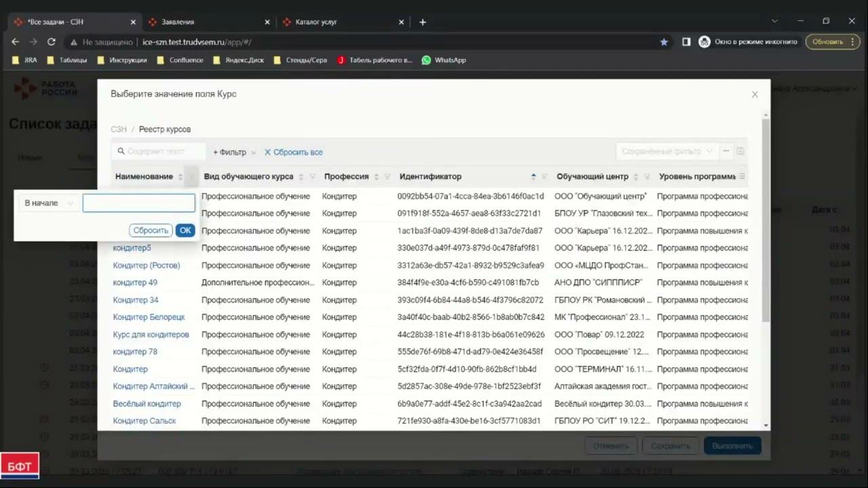
Task: Open the Confluence bookmark folder
Action: [180, 60]
